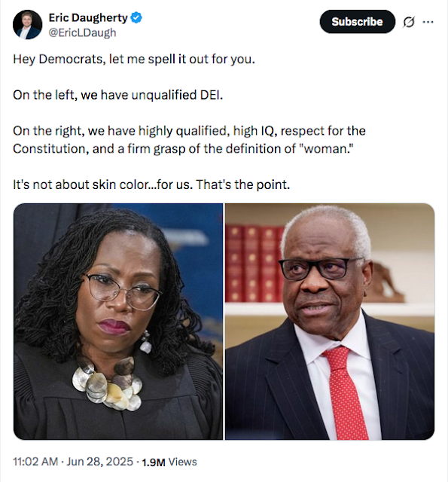Image resolution: width=448 pixels, height=482 pixels.
Task: Open Eric Daugherty's profile avatar
Action: (x=27, y=25)
